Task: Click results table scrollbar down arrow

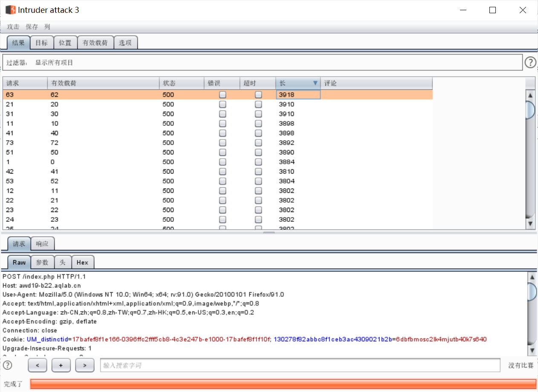Action: pos(530,224)
